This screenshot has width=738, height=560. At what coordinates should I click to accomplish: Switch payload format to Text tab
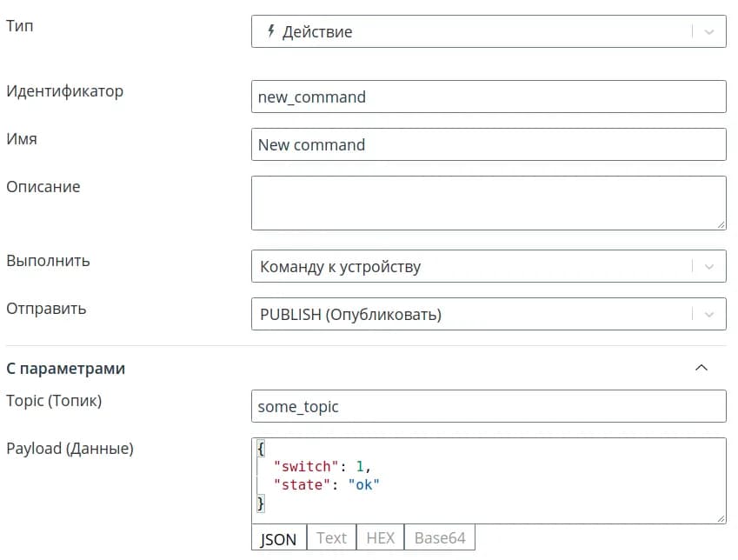331,538
